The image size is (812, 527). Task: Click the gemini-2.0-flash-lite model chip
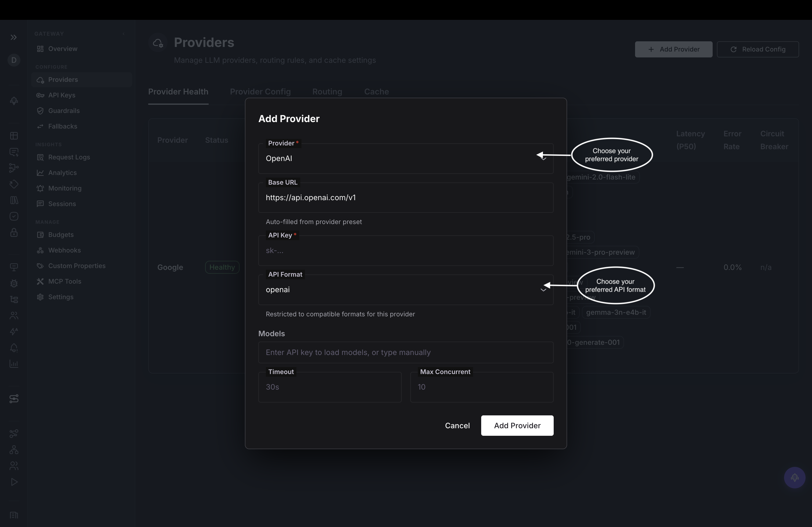tap(601, 177)
